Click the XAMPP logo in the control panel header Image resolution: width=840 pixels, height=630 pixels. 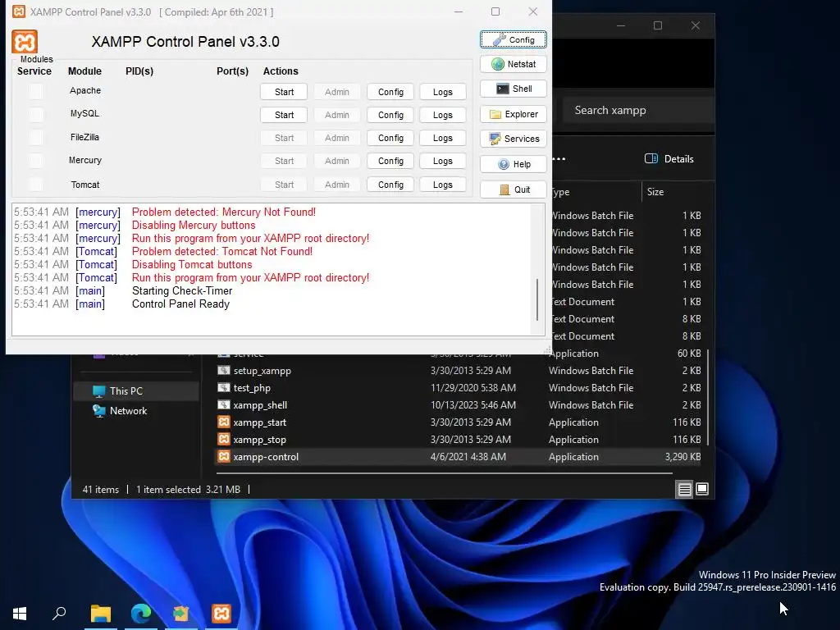pos(25,42)
